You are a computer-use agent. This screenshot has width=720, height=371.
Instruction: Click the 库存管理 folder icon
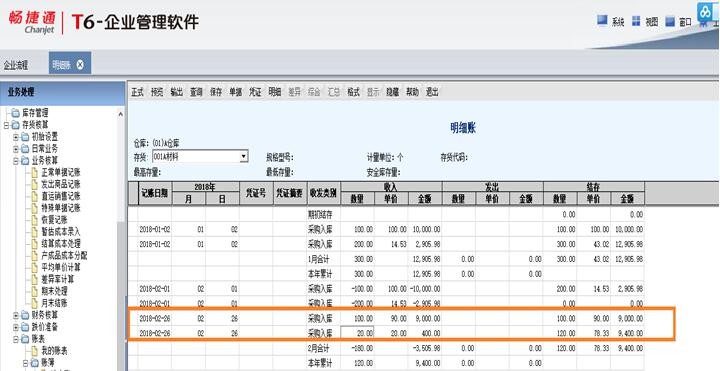(x=16, y=113)
